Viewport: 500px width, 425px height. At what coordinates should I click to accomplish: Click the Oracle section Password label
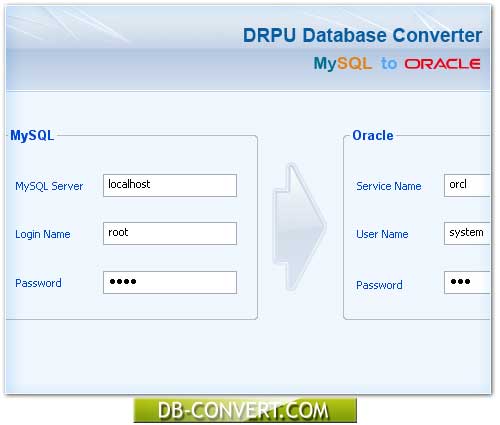pos(379,285)
